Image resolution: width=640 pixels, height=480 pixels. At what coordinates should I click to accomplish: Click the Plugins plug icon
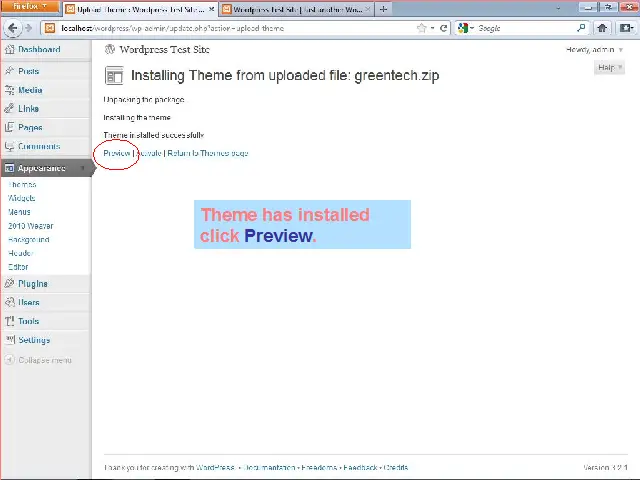pos(9,284)
